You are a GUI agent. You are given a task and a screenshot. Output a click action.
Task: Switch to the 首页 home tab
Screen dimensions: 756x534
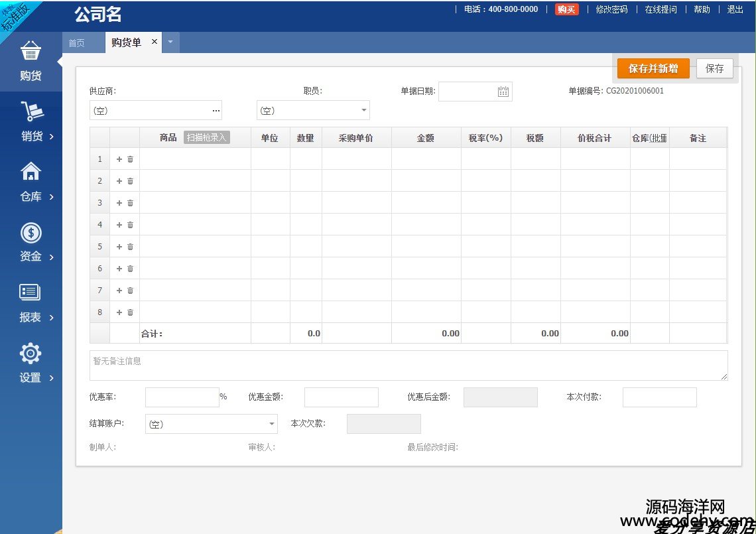click(77, 43)
